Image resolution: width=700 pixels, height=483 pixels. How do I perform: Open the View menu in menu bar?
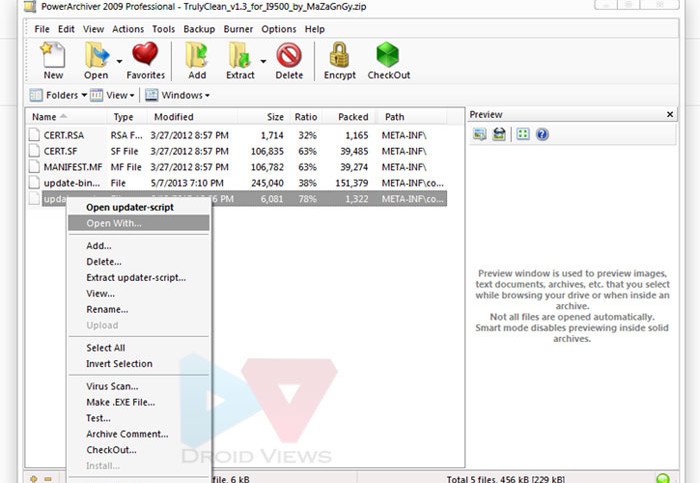pos(93,29)
